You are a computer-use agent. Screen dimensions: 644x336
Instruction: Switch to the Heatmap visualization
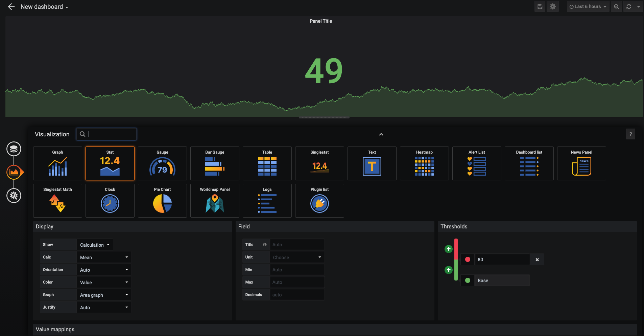424,163
